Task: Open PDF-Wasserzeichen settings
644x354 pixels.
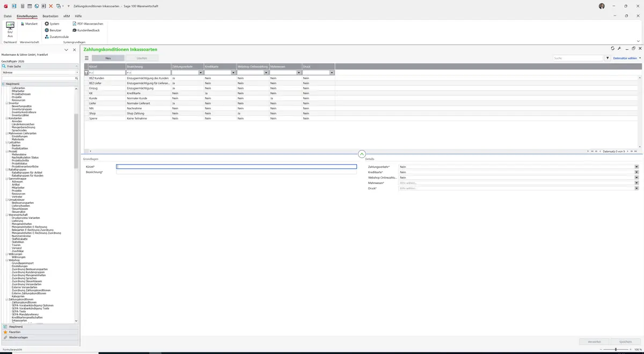Action: tap(88, 24)
